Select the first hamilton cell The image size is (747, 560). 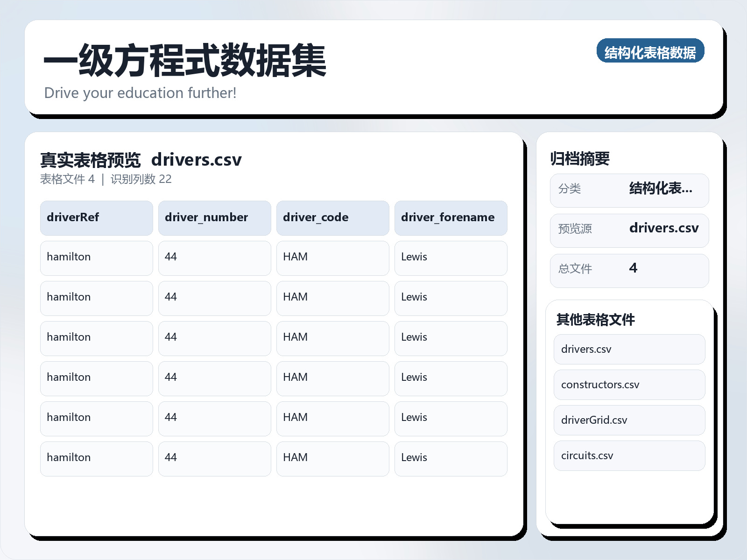(96, 258)
